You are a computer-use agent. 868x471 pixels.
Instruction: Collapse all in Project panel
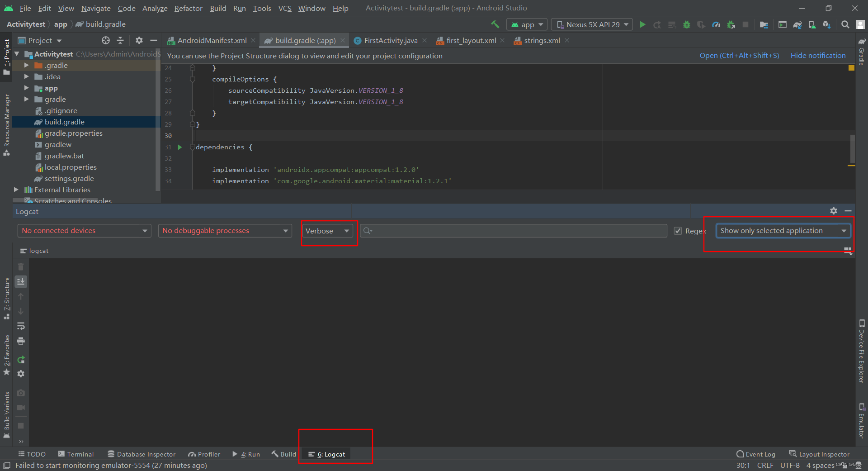pyautogui.click(x=120, y=40)
